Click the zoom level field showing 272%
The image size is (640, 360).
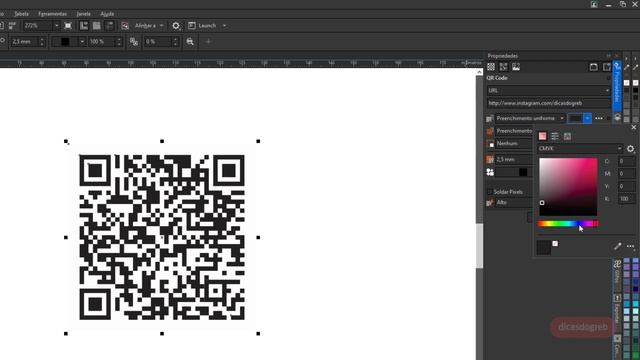point(38,26)
